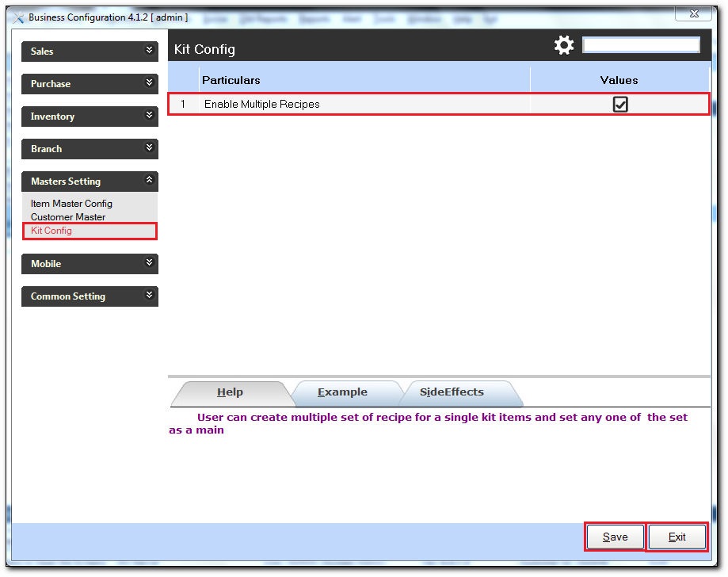The width and height of the screenshot is (728, 577).
Task: Expand the Inventory section chevron
Action: tap(149, 115)
